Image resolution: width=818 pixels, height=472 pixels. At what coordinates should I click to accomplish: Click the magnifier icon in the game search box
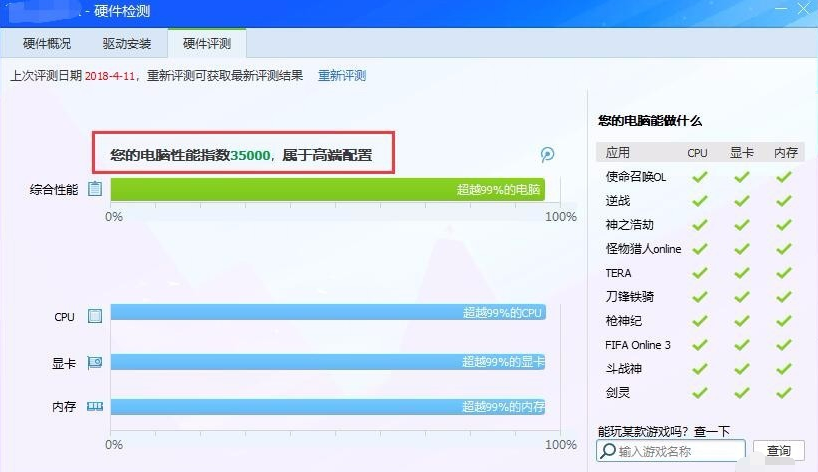click(x=607, y=451)
